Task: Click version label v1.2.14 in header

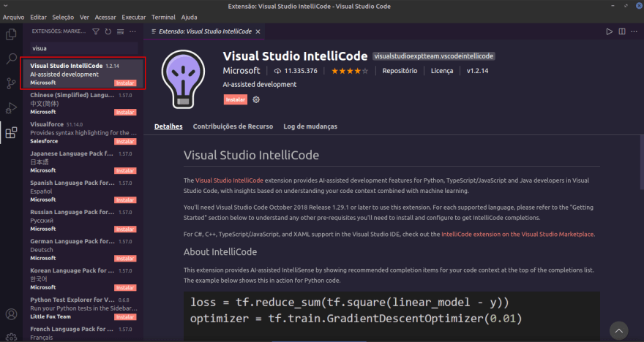Action: coord(477,71)
